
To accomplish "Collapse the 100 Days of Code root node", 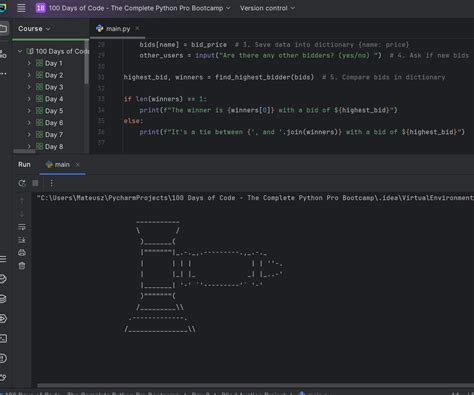I will click(x=20, y=51).
